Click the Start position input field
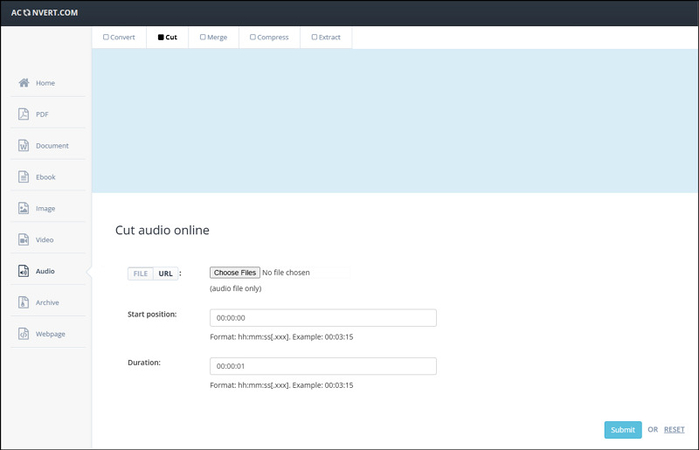 pos(323,318)
